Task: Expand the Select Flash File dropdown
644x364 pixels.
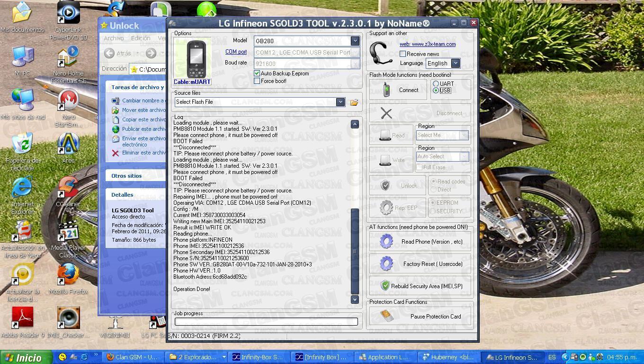Action: pos(340,102)
